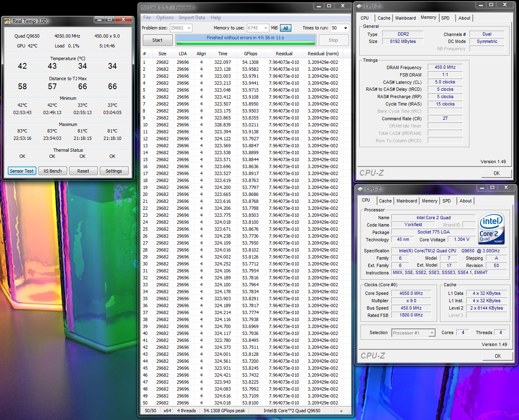Screen dimensions: 519x420
Task: Sort by the Time column header
Action: [223, 54]
